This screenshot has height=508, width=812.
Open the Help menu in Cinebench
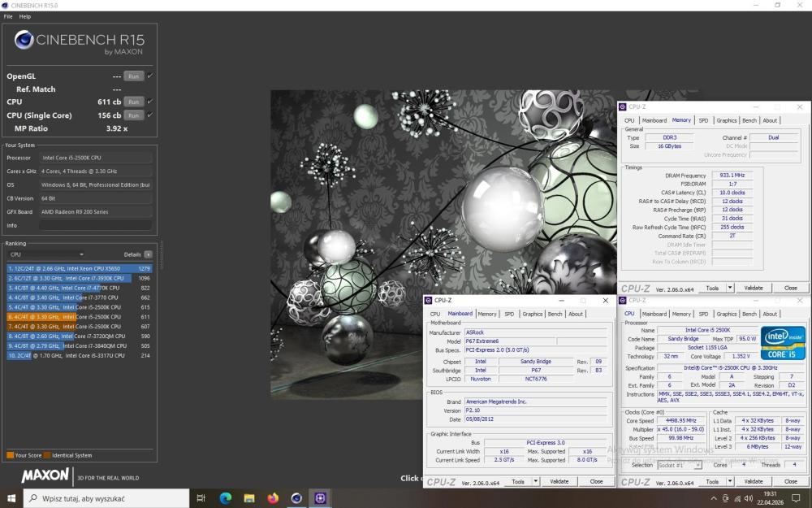coord(25,16)
